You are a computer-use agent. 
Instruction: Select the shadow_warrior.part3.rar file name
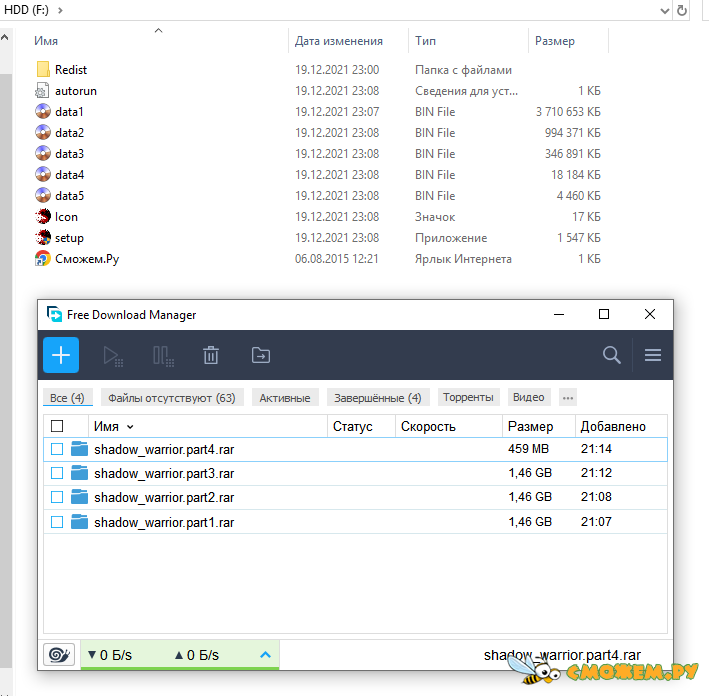(x=164, y=473)
